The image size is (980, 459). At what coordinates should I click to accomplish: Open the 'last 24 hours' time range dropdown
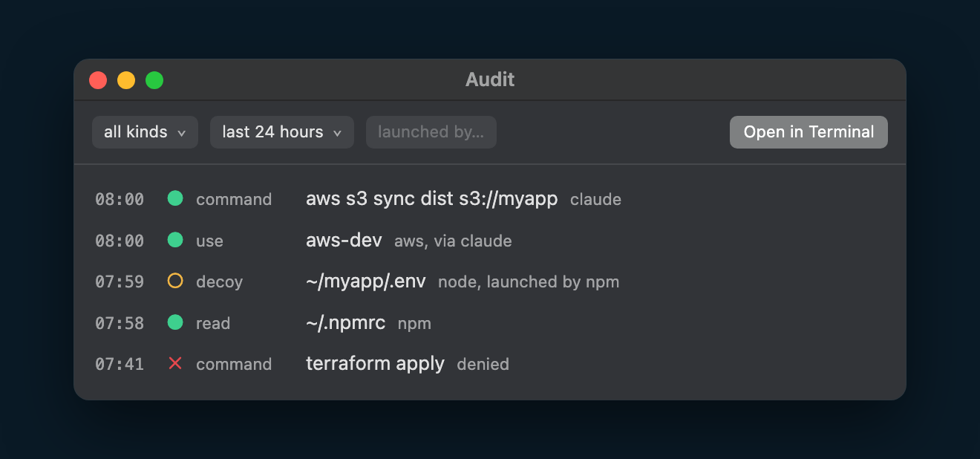[x=282, y=132]
